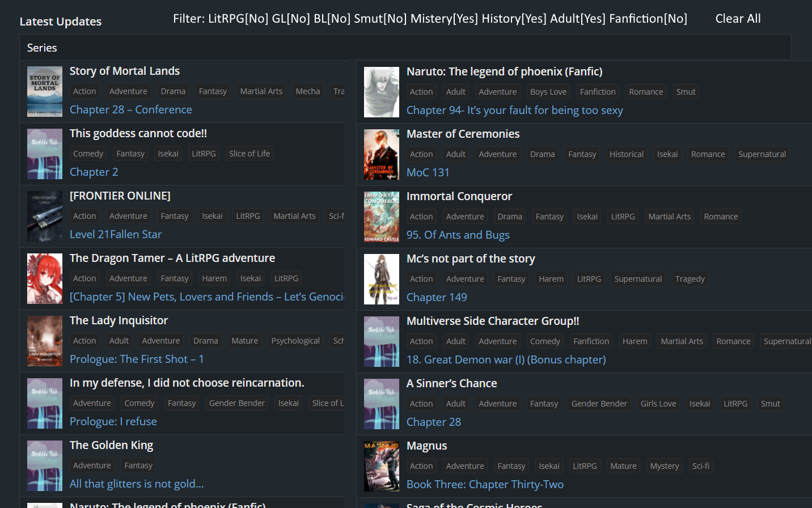Open The Dragon Tamer cover thumbnail
The width and height of the screenshot is (812, 508).
(45, 278)
